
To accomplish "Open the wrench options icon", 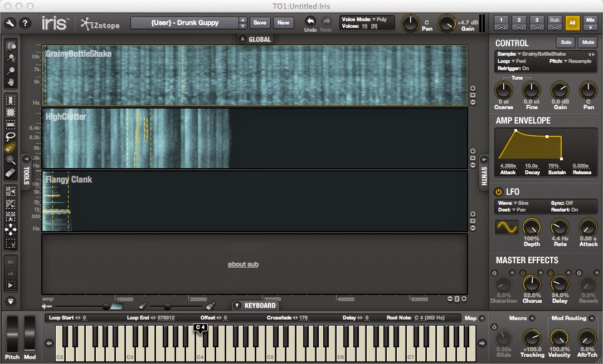I will pyautogui.click(x=9, y=23).
